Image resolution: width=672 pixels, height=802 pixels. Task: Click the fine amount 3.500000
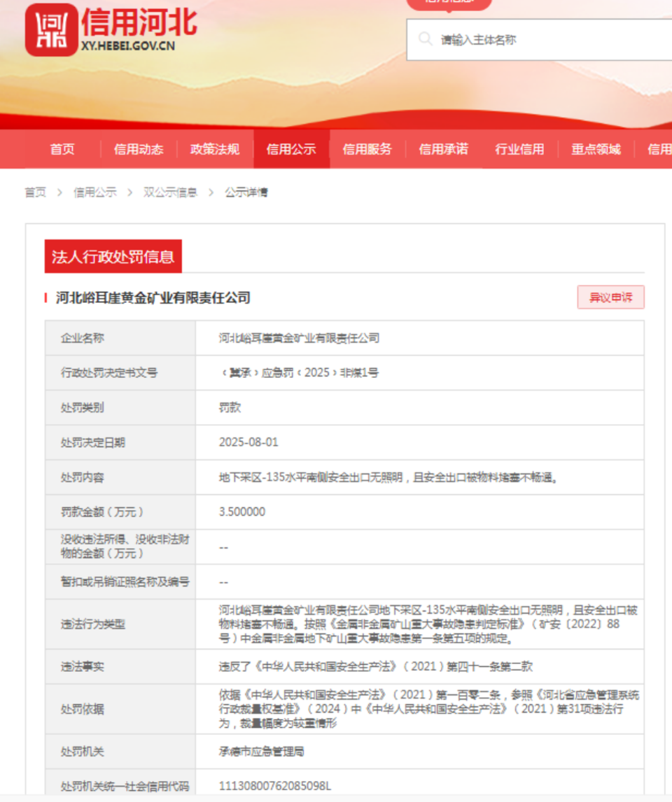pyautogui.click(x=242, y=512)
